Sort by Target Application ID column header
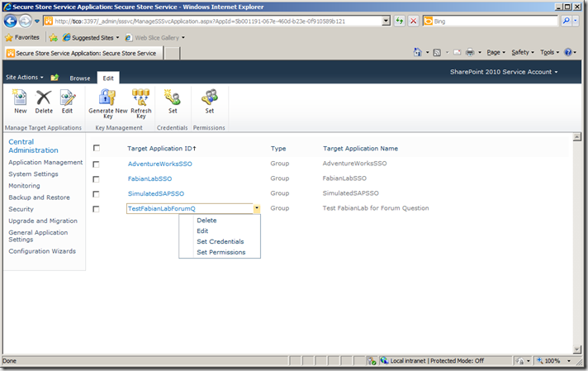 (161, 149)
